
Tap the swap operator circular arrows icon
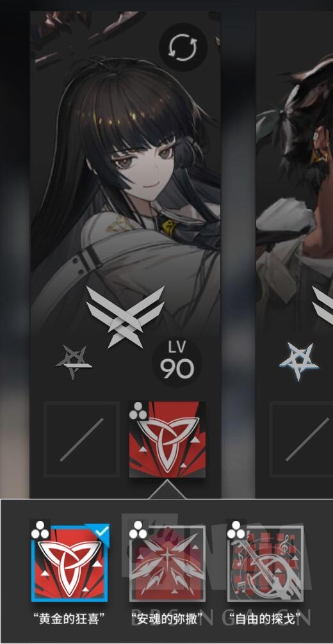pyautogui.click(x=183, y=47)
